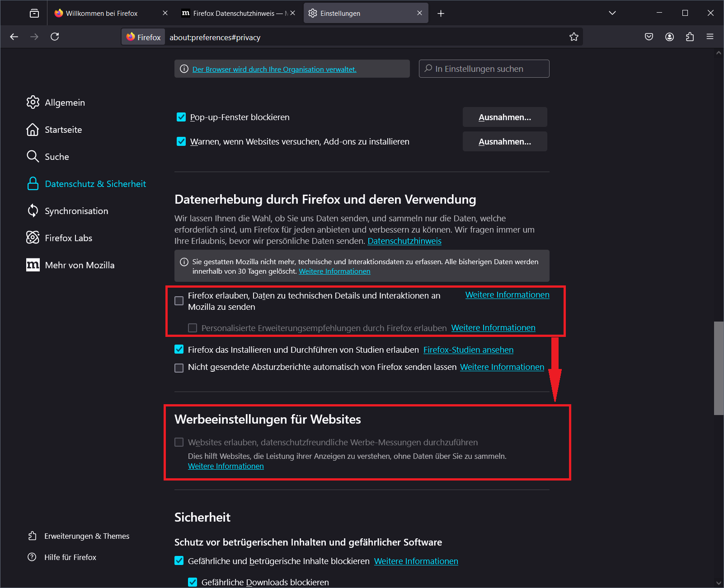Close the Firefox Datenschutzhinweis tab

[292, 13]
